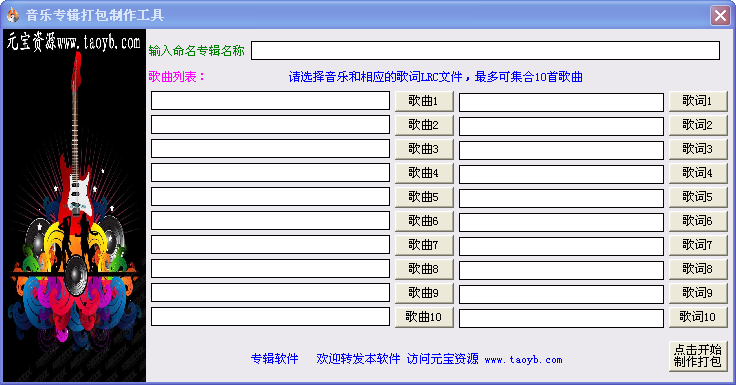This screenshot has height=385, width=736.
Task: Click the 歌曲6 button
Action: pyautogui.click(x=424, y=221)
